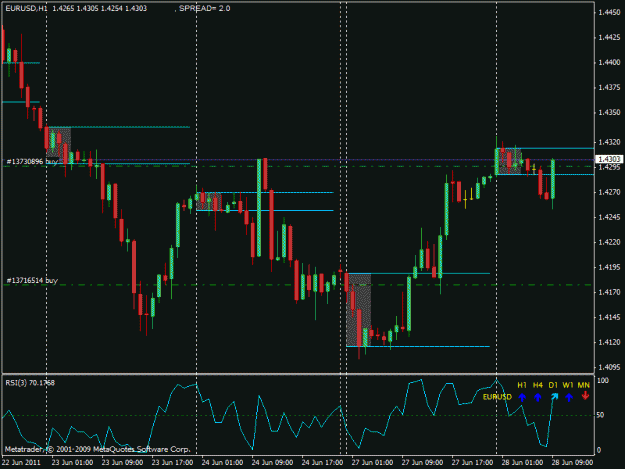The image size is (625, 469).
Task: Click the SPREAD= 2.0 label
Action: pos(204,8)
